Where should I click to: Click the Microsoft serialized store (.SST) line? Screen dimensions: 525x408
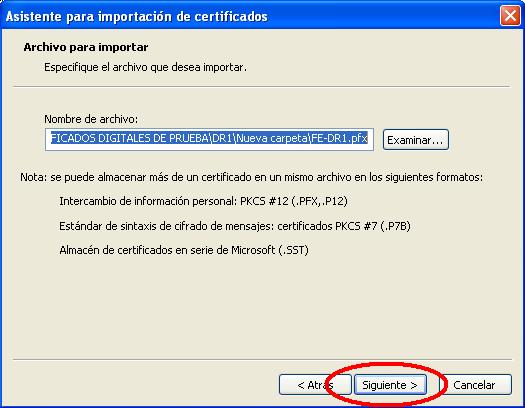184,250
